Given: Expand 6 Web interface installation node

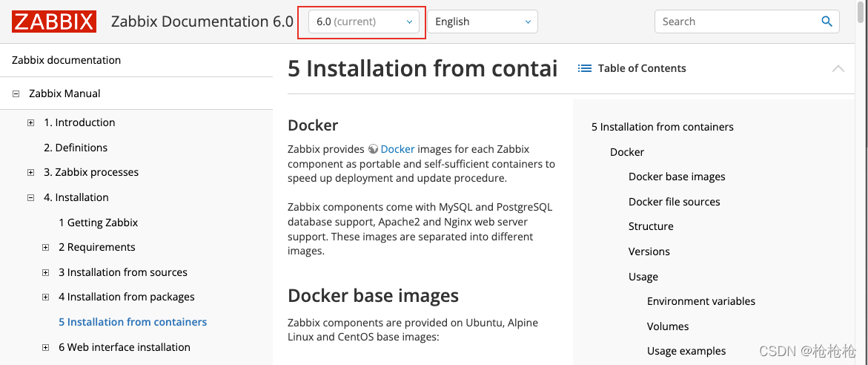Looking at the screenshot, I should click(46, 348).
